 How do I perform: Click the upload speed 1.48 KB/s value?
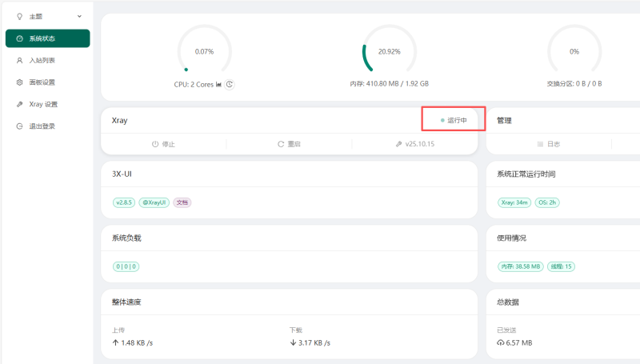(x=137, y=342)
